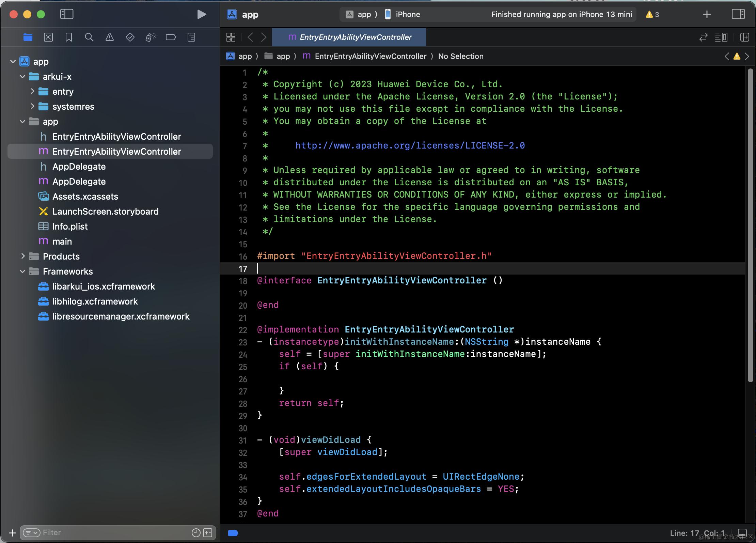Open the Source Control navigator icon
The width and height of the screenshot is (756, 543).
[48, 37]
